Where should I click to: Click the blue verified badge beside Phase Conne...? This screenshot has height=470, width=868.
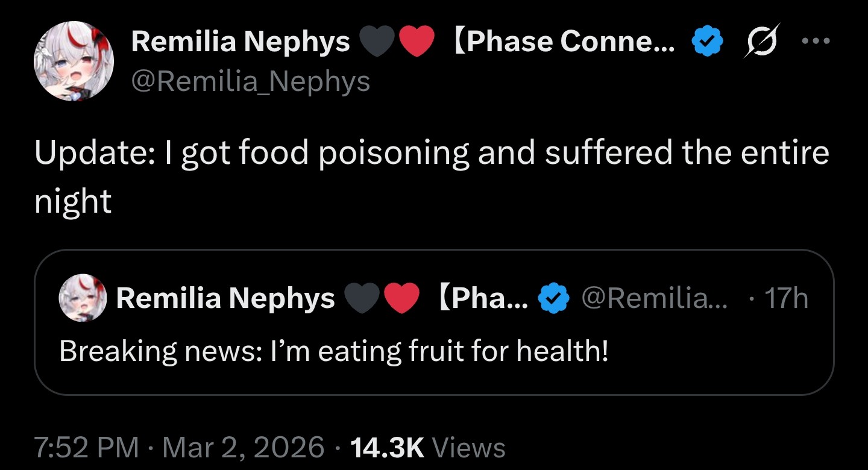click(x=706, y=42)
